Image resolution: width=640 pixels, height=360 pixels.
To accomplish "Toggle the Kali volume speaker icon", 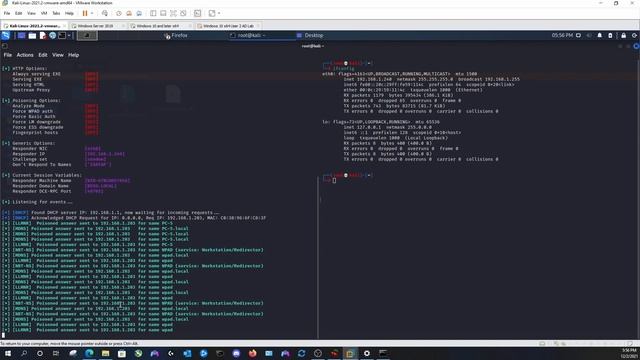I will (589, 36).
